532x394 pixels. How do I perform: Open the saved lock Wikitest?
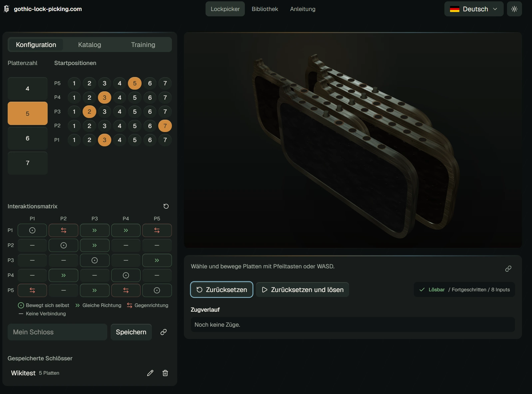pos(35,373)
